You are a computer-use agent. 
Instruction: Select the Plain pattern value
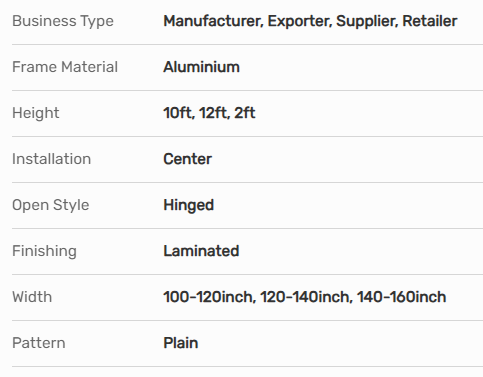click(181, 343)
